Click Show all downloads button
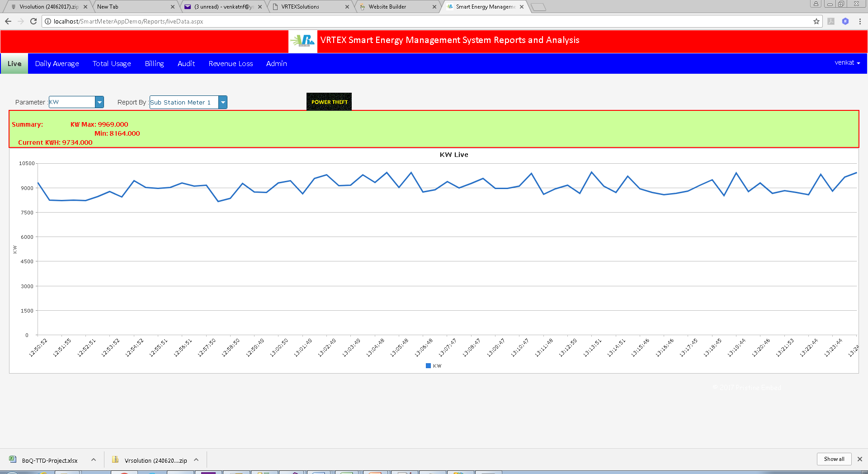The image size is (868, 474). [x=834, y=459]
